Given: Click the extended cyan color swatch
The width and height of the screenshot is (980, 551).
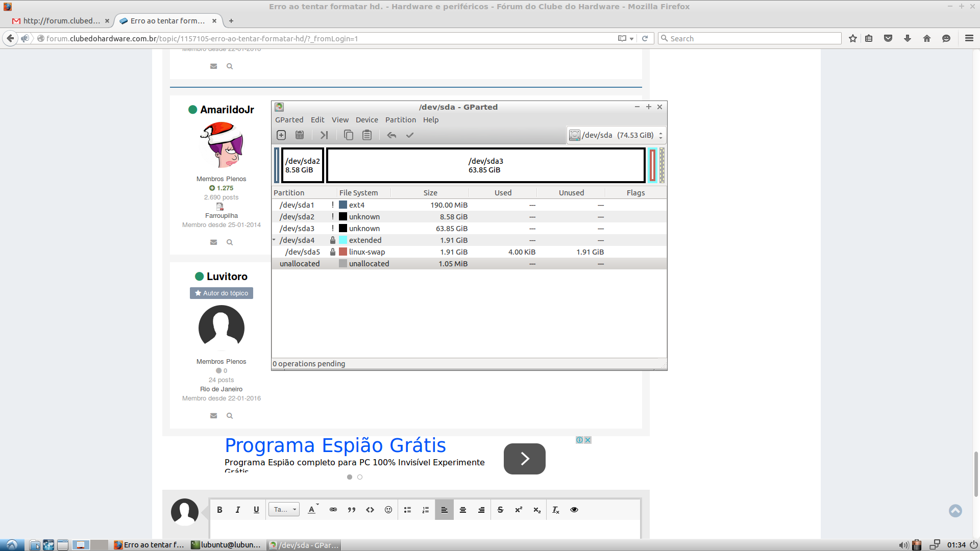Looking at the screenshot, I should (343, 240).
